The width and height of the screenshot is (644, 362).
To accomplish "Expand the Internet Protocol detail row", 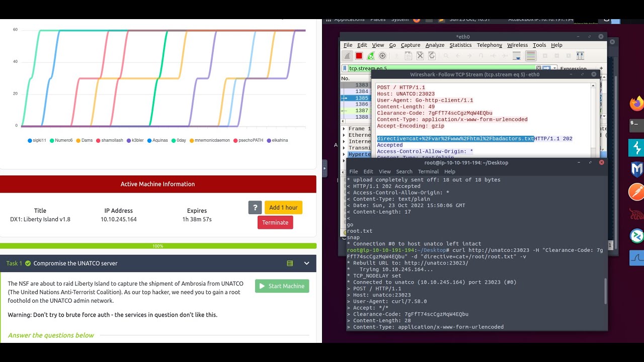I will pyautogui.click(x=344, y=142).
